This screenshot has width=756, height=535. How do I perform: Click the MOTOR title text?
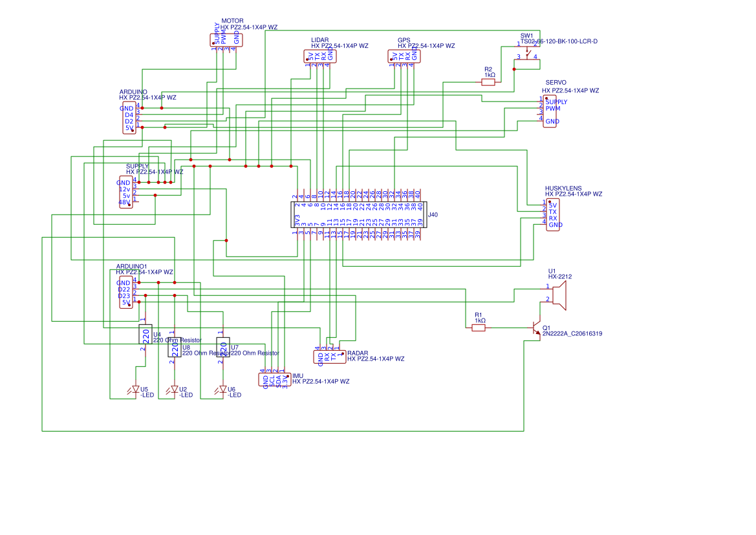[232, 21]
